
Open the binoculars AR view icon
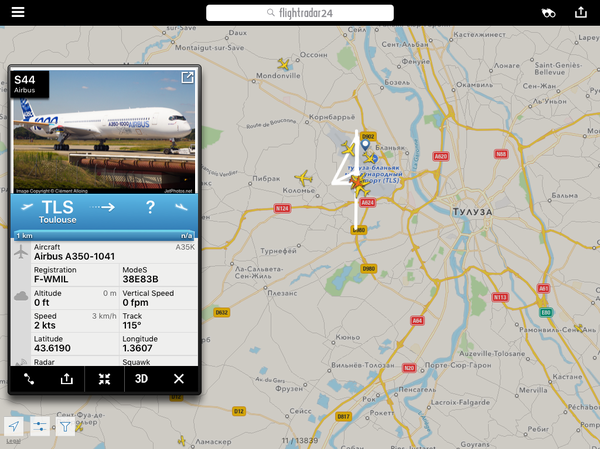[548, 13]
